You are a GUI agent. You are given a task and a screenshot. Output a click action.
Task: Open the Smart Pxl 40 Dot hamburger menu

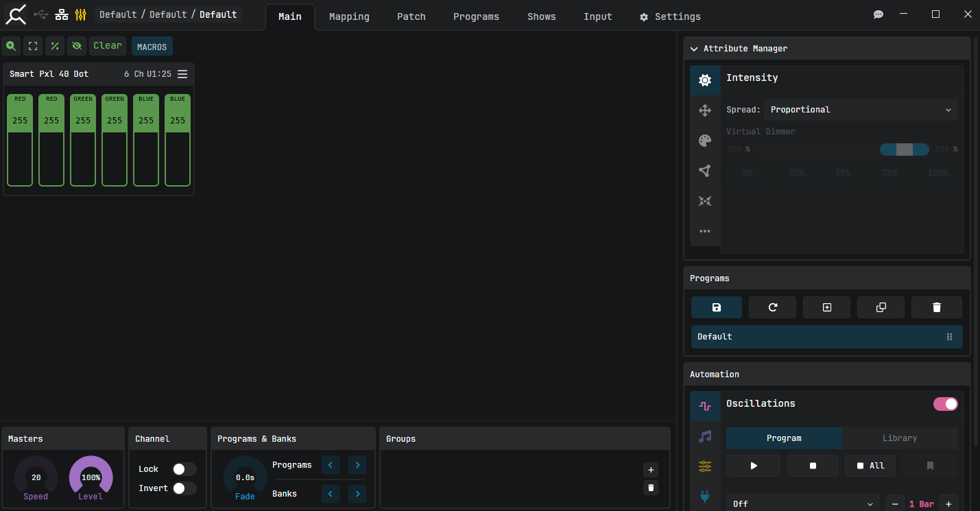coord(182,74)
